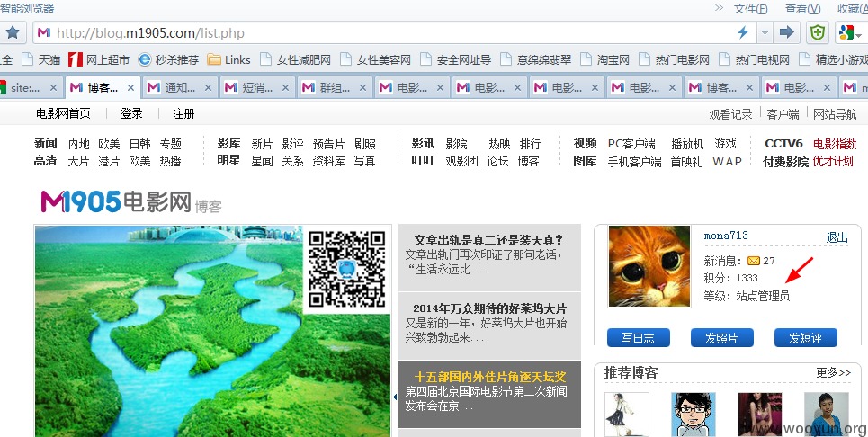Open the first recommended blogger avatar
Screen dimensions: 868x437
(x=627, y=415)
